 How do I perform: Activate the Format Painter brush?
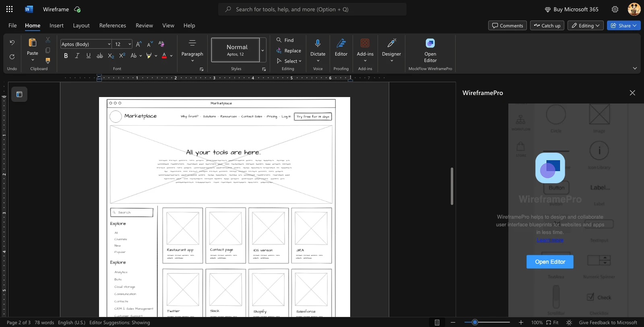(x=48, y=61)
